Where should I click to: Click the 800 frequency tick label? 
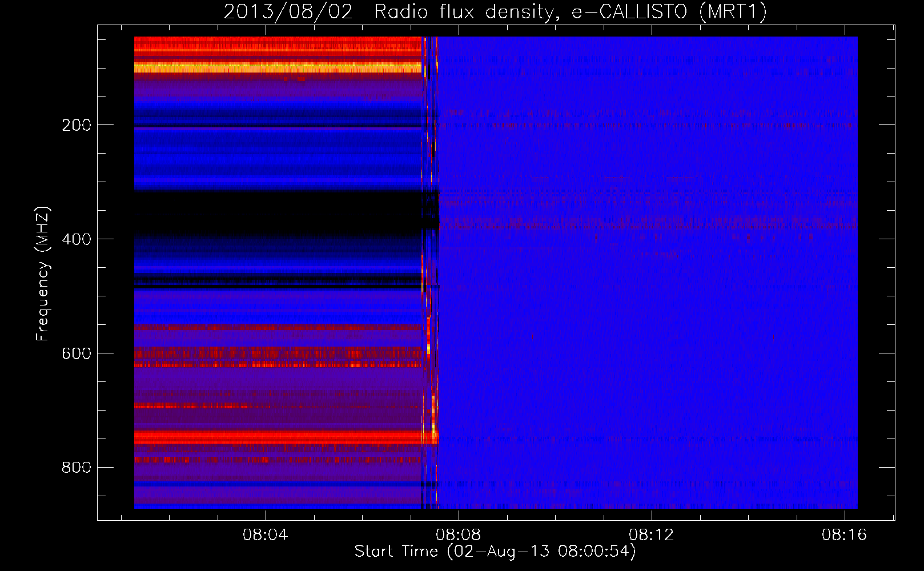click(76, 468)
